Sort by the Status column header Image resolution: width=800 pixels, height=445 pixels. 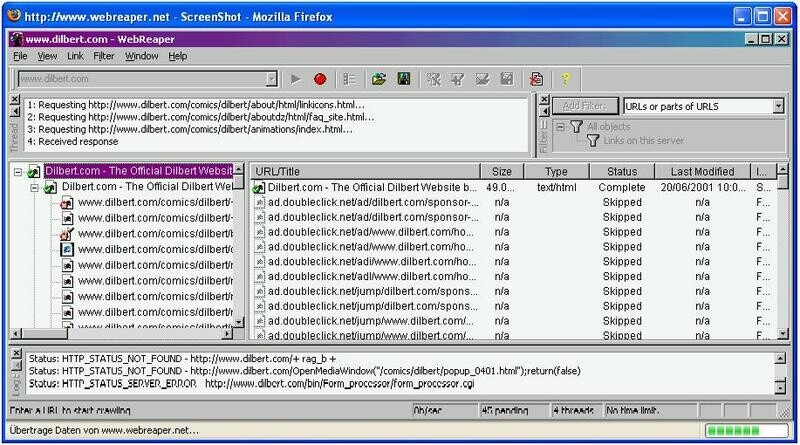click(622, 171)
